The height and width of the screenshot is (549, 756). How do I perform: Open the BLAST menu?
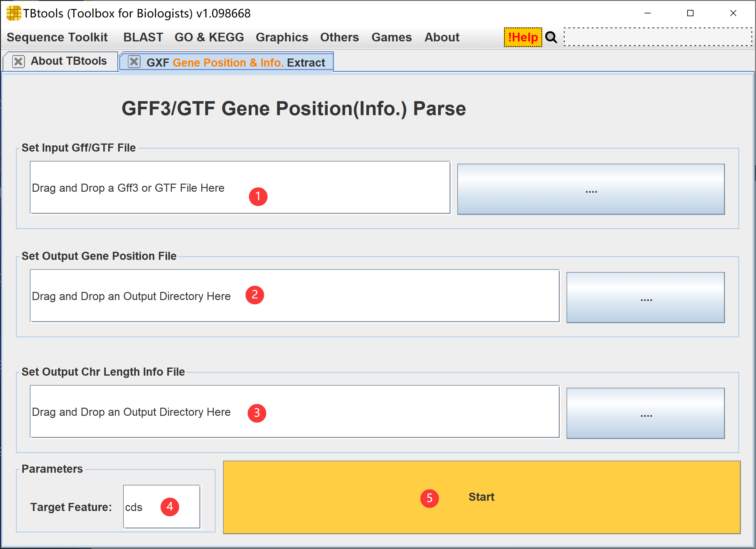tap(143, 37)
